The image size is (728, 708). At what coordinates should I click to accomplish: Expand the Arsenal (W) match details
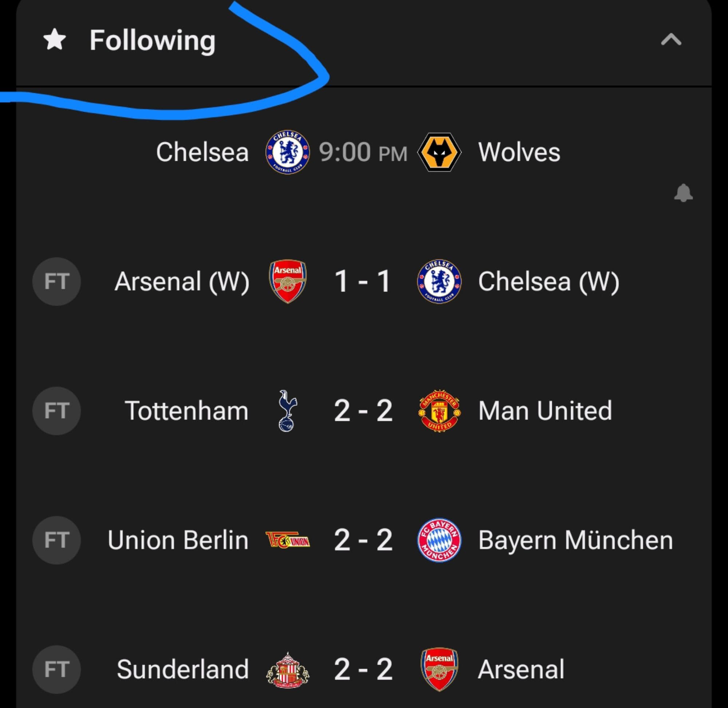pyautogui.click(x=364, y=282)
